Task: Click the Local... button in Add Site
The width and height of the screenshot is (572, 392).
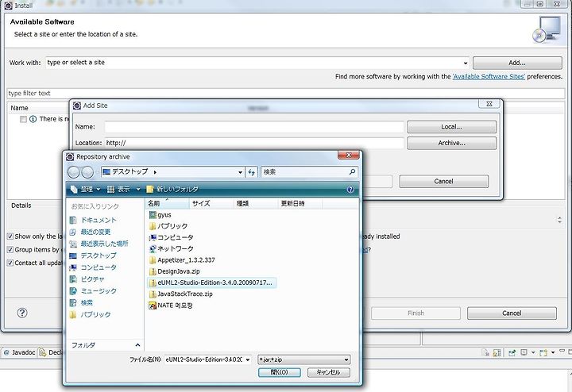Action: (451, 127)
